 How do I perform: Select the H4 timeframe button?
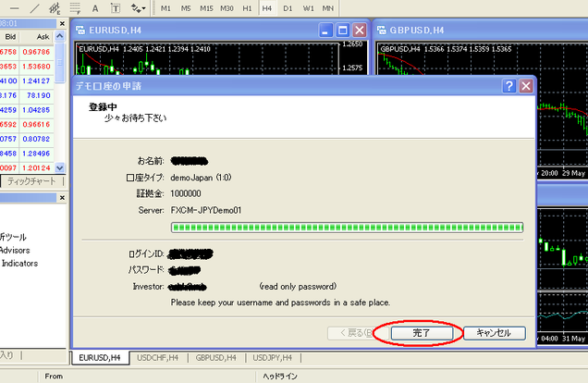tap(266, 8)
